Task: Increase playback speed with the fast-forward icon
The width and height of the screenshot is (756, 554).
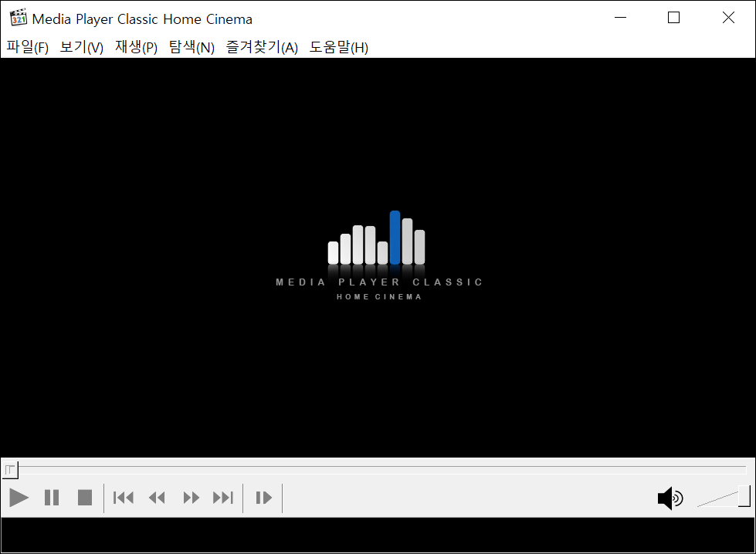Action: pos(191,498)
